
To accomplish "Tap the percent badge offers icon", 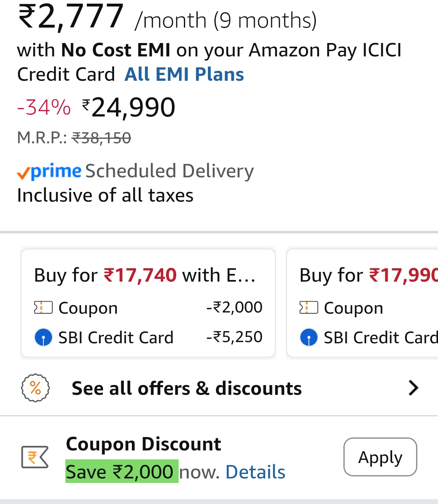I will click(x=35, y=388).
